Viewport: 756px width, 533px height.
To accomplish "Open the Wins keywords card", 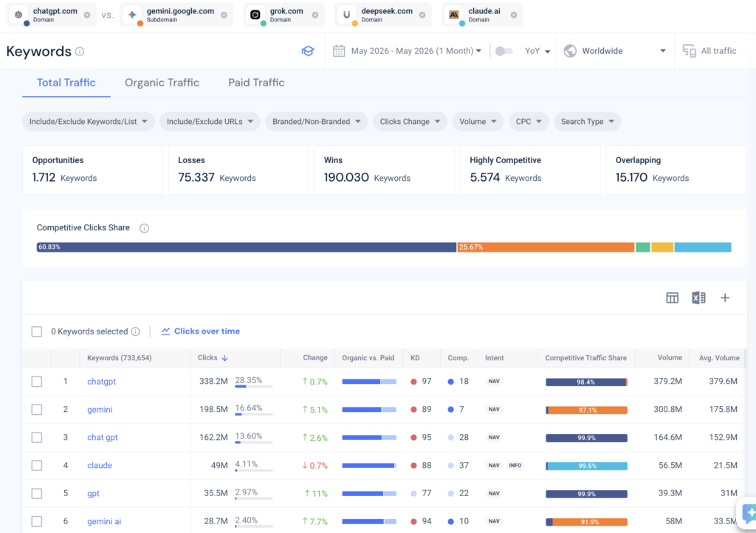I will click(x=384, y=170).
